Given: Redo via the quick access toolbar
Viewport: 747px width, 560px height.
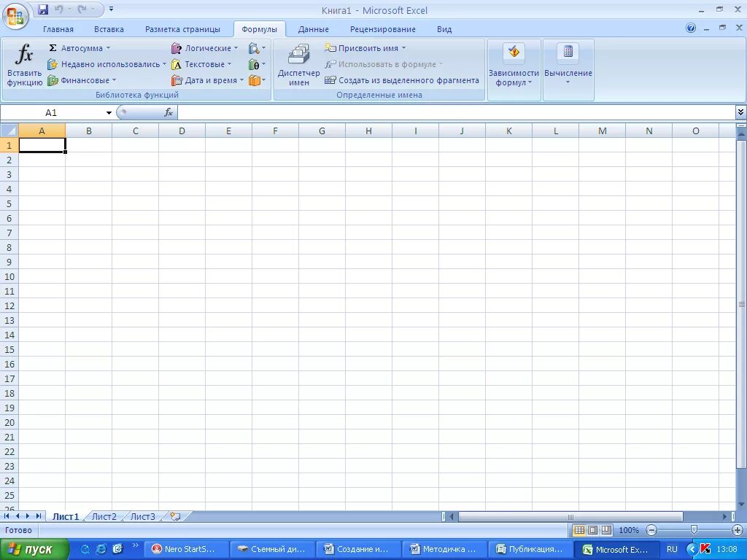Looking at the screenshot, I should pos(82,9).
